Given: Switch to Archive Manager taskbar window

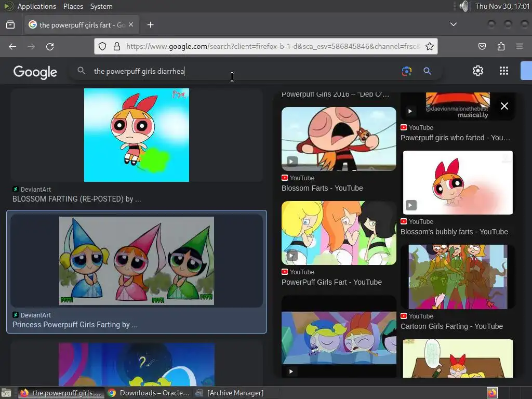Looking at the screenshot, I should click(x=230, y=393).
